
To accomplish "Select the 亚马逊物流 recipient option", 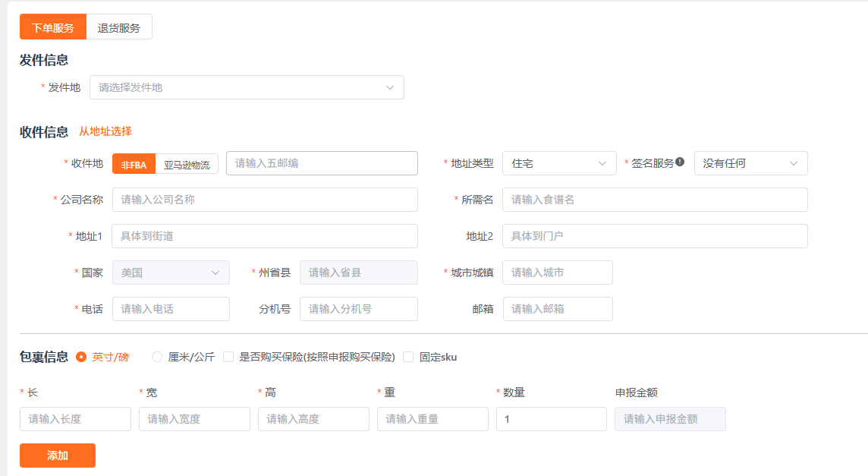I will pyautogui.click(x=187, y=164).
